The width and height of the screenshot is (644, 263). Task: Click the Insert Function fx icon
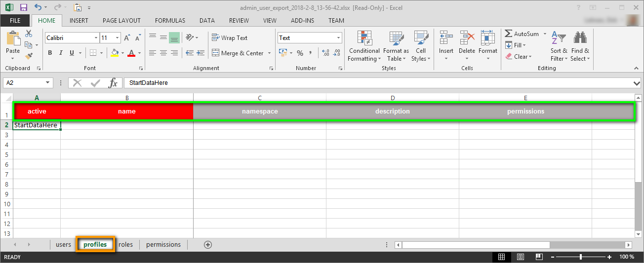[113, 83]
